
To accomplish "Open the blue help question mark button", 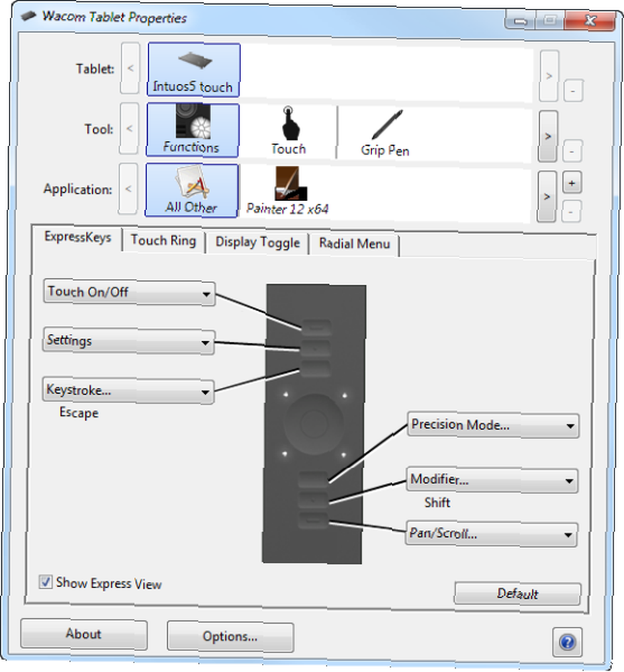I will [x=567, y=642].
